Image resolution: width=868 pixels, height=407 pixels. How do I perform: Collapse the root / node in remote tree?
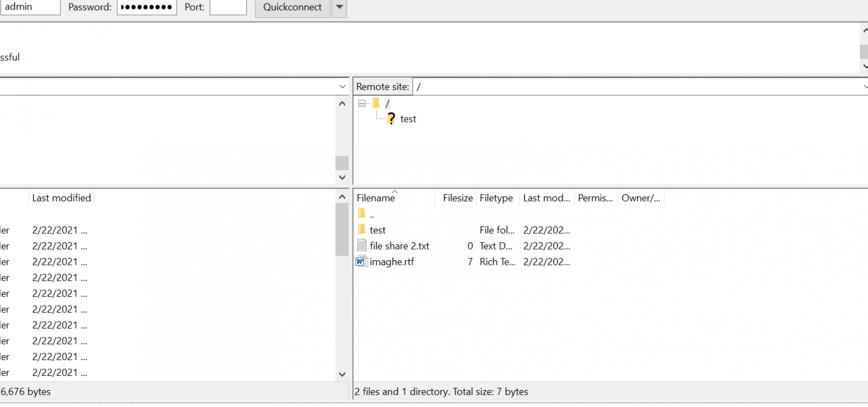point(362,103)
